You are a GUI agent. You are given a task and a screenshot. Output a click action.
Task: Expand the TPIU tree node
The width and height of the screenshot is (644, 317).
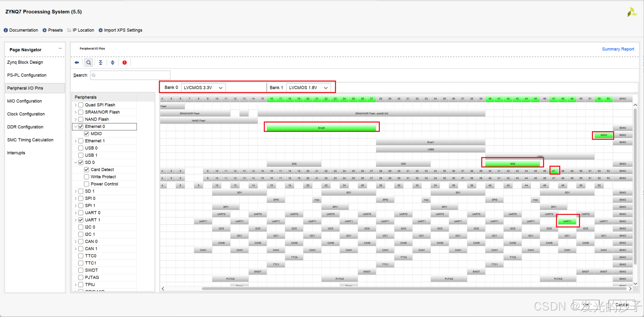pos(75,285)
